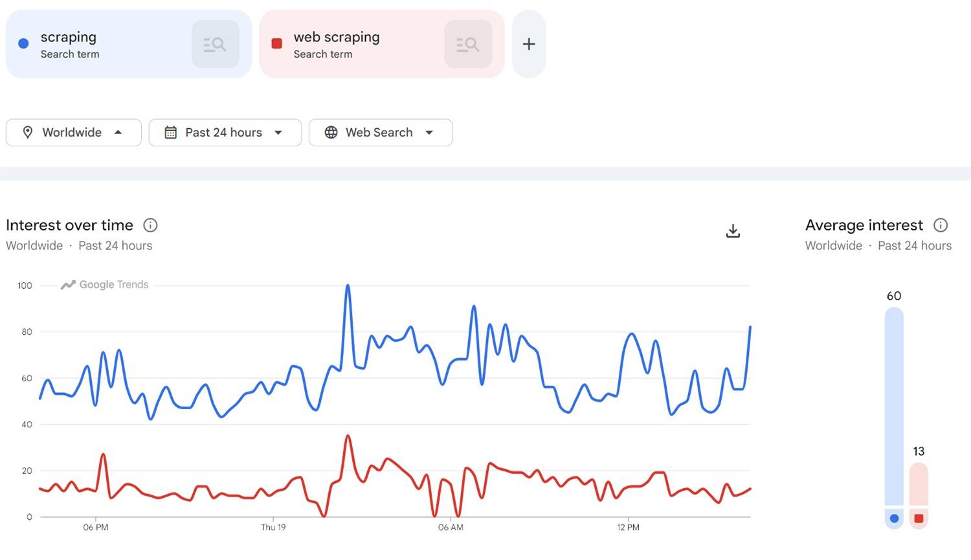This screenshot has height=560, width=971.
Task: Open the explore options for scraping term
Action: (215, 43)
